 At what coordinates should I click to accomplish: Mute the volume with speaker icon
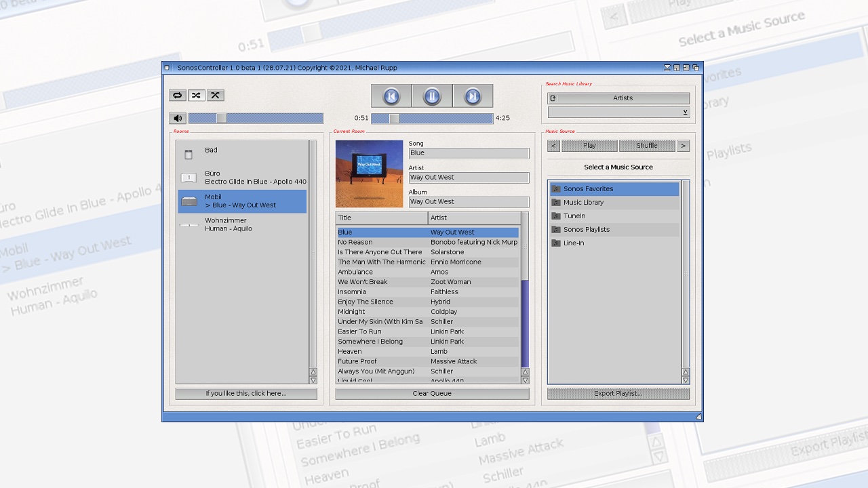coord(177,118)
